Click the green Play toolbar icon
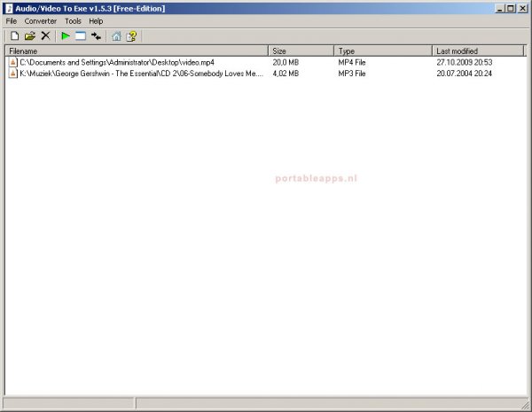The height and width of the screenshot is (412, 532). (x=66, y=36)
